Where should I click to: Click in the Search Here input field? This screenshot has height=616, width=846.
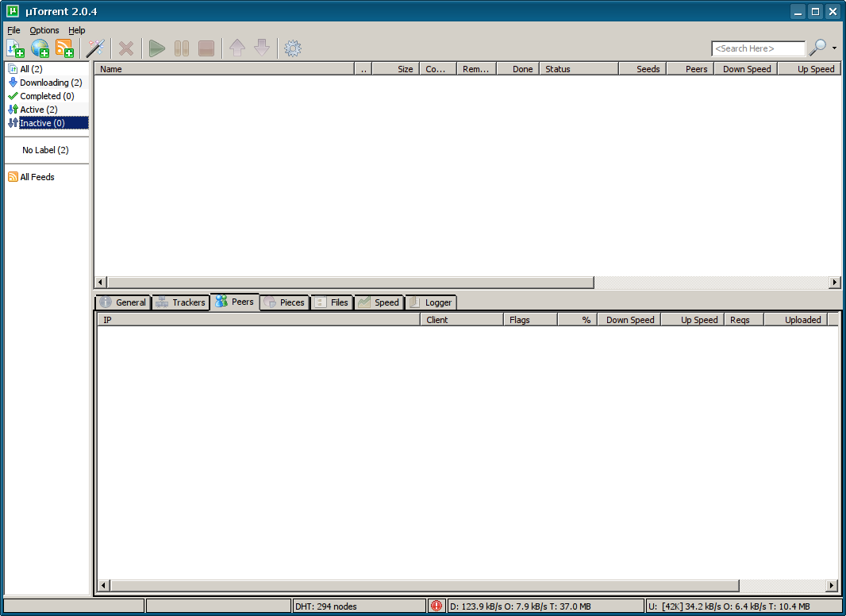coord(758,48)
